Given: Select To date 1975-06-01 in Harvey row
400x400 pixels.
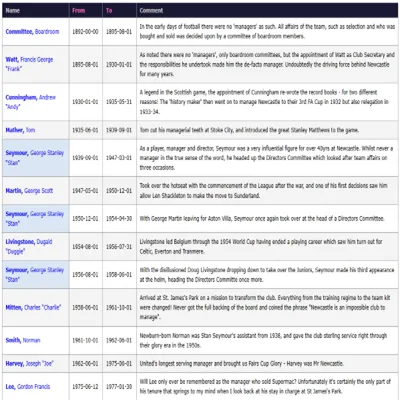Looking at the screenshot, I should click(x=119, y=363).
